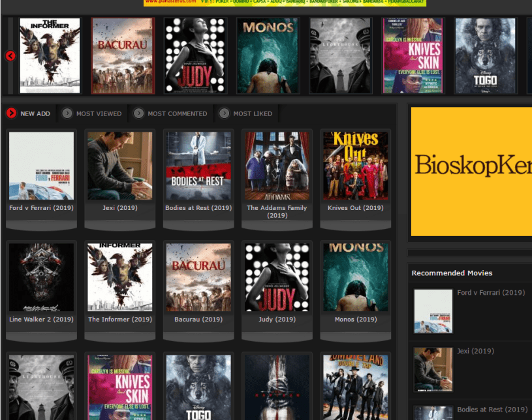This screenshot has width=532, height=420.
Task: Open the Jexi (2019) title link in grid
Action: coord(120,208)
